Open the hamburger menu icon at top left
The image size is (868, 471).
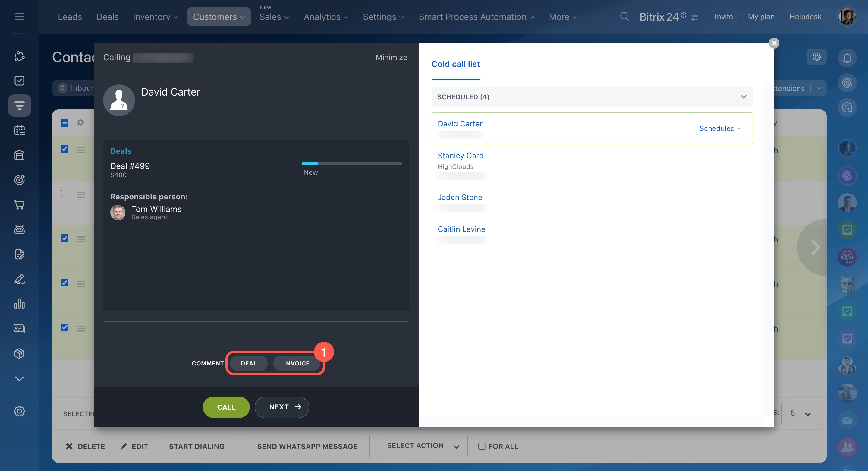coord(19,16)
